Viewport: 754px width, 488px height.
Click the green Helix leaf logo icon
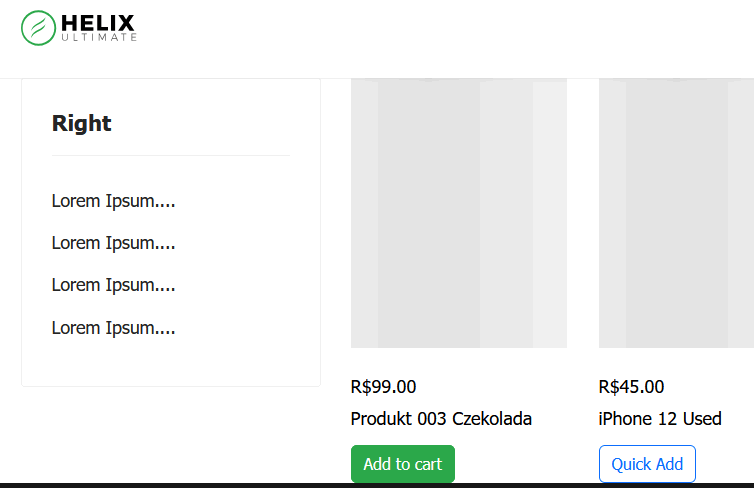click(38, 27)
